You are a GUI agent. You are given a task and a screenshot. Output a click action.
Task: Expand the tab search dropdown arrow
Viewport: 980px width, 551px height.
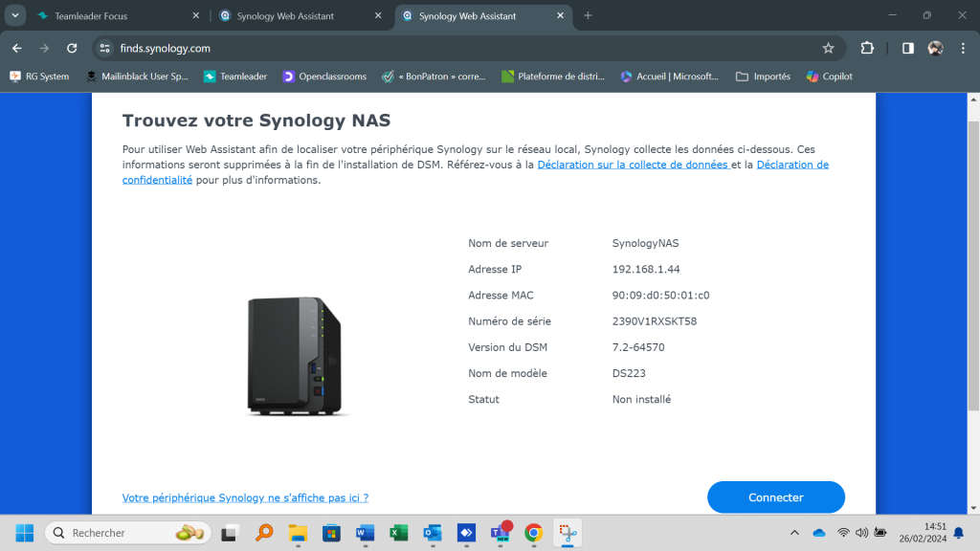[x=15, y=15]
